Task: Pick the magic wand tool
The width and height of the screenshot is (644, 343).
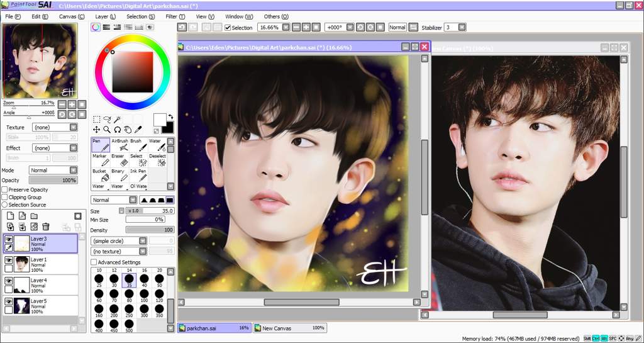Action: pyautogui.click(x=117, y=120)
